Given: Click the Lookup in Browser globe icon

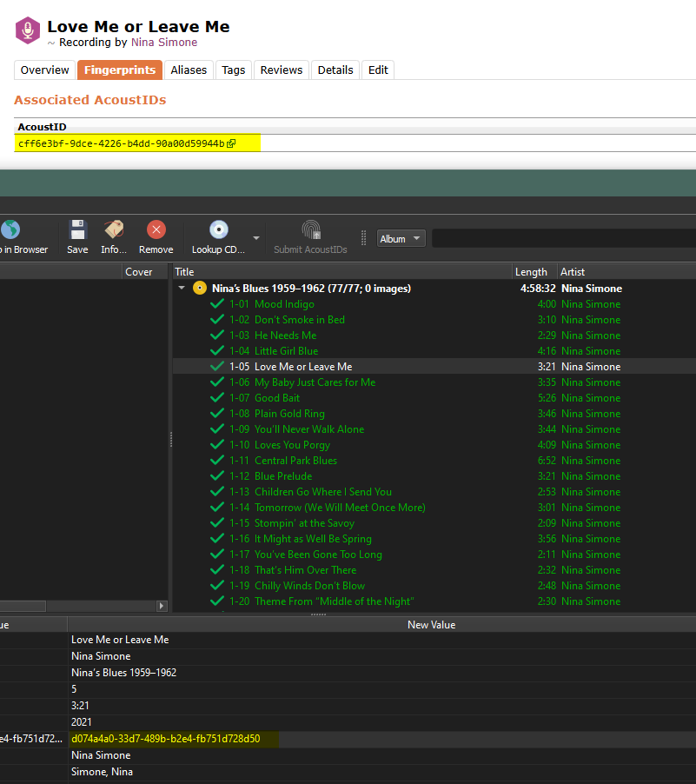Looking at the screenshot, I should 10,230.
